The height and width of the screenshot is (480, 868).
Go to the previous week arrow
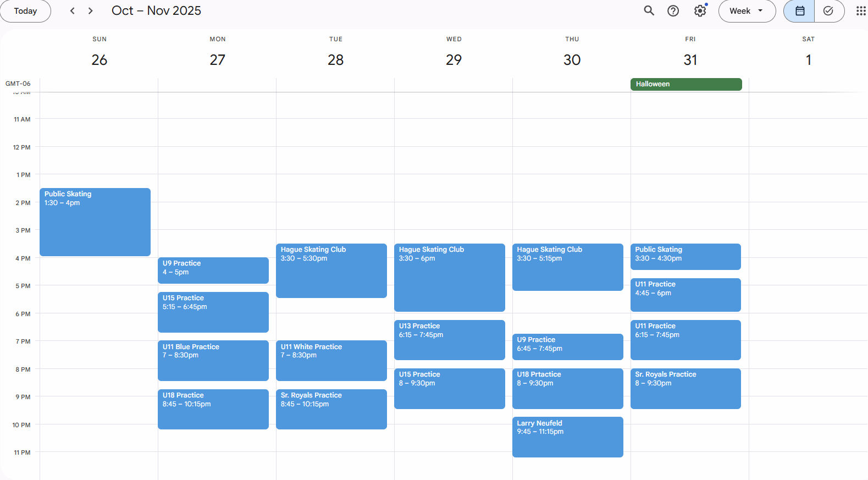pos(72,11)
